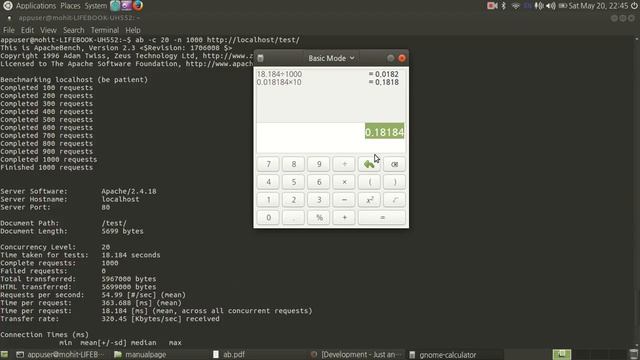
Task: Click the square root button in calculator
Action: click(394, 200)
